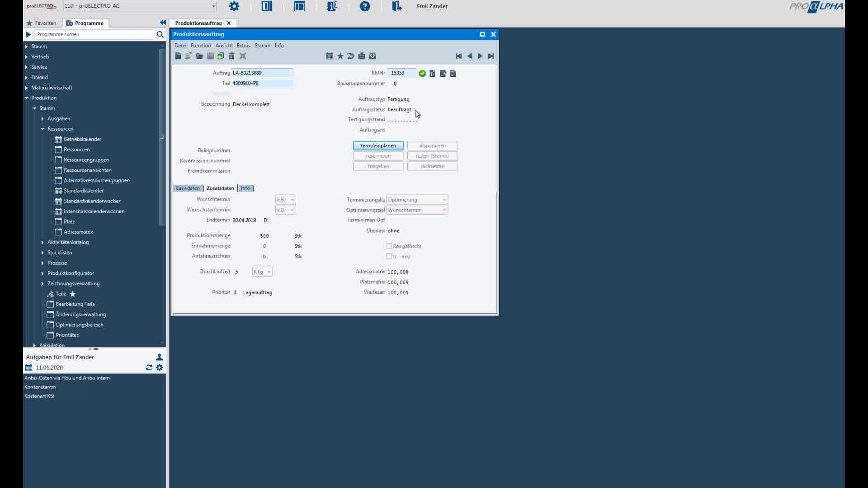Click the reserv (Storno) button
Viewport: 868px width, 488px height.
point(433,156)
